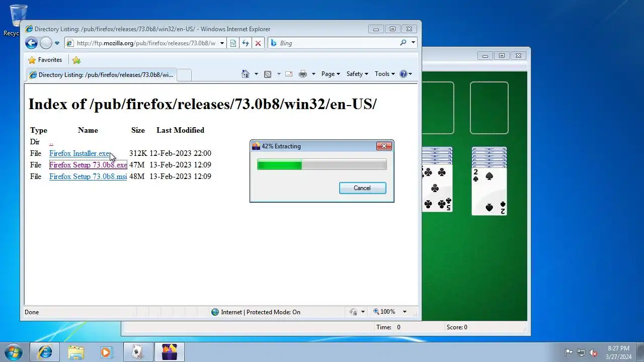Screen dimensions: 644x362
Task: Click the Read mail icon
Action: pyautogui.click(x=289, y=74)
